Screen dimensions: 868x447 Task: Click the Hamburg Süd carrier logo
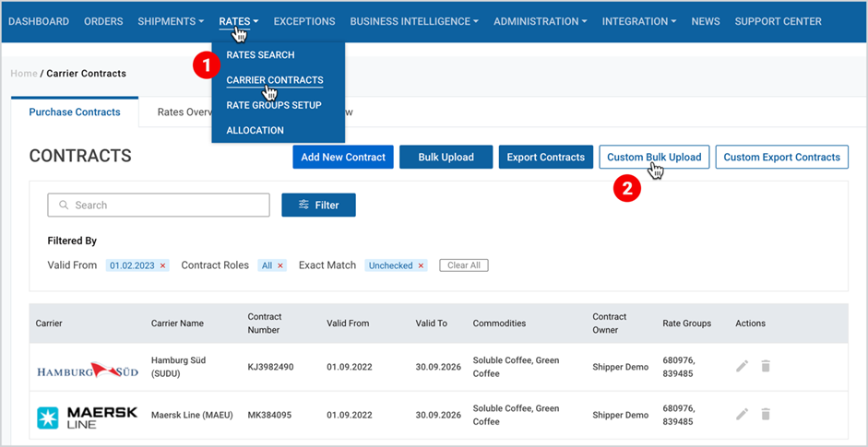point(88,370)
